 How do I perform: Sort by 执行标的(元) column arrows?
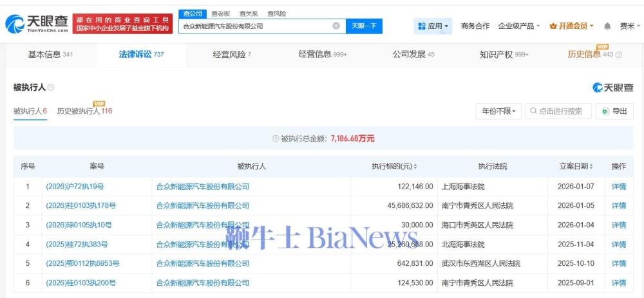pos(415,167)
